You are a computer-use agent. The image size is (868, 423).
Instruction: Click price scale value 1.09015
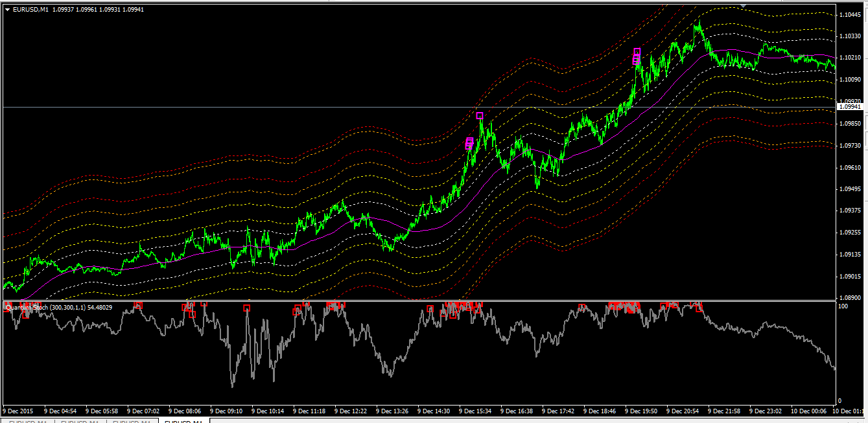click(850, 276)
